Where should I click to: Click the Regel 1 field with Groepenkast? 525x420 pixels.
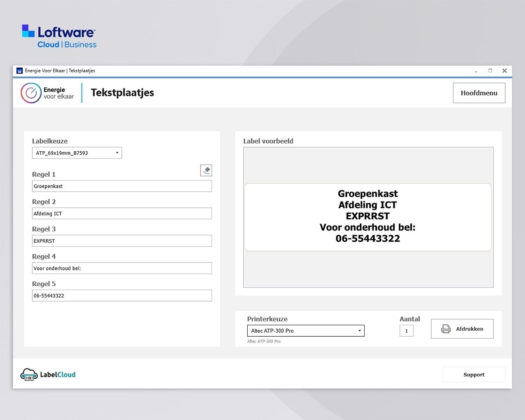(x=122, y=186)
